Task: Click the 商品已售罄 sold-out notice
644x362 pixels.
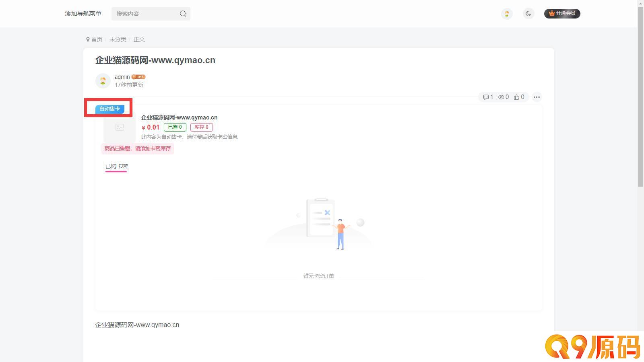Action: pos(138,148)
